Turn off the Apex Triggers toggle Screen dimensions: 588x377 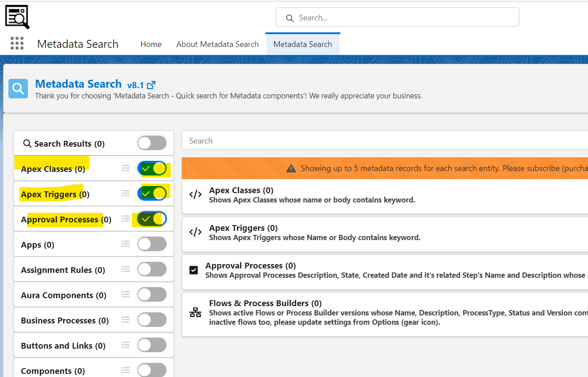click(x=152, y=193)
